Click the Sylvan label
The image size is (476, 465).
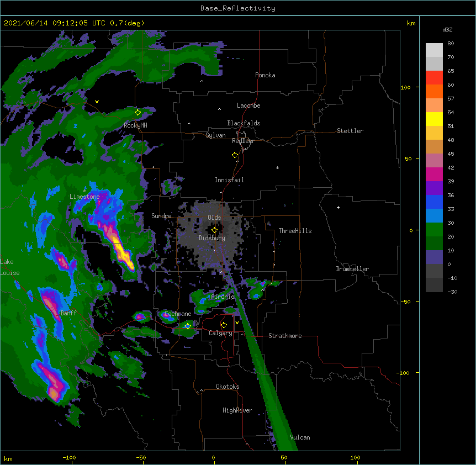tap(215, 135)
